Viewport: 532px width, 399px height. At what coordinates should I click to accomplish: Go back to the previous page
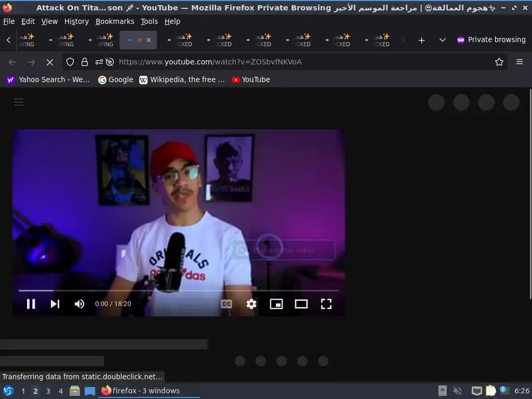point(12,62)
